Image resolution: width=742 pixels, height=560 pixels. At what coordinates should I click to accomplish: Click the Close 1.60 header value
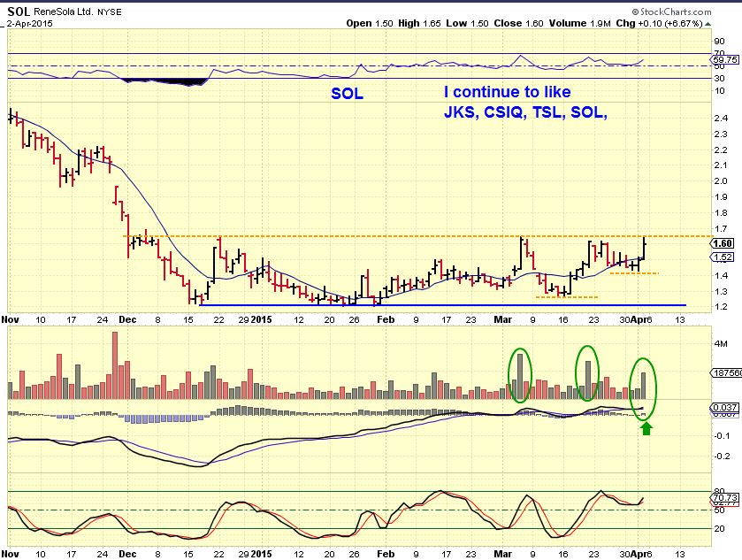[518, 23]
